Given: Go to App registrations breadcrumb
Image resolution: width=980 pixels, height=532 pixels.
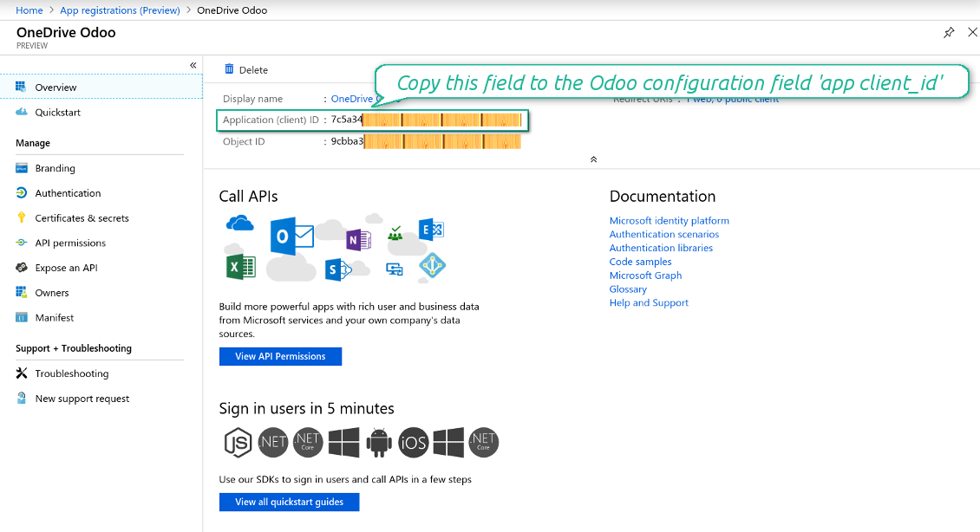Looking at the screenshot, I should point(120,10).
